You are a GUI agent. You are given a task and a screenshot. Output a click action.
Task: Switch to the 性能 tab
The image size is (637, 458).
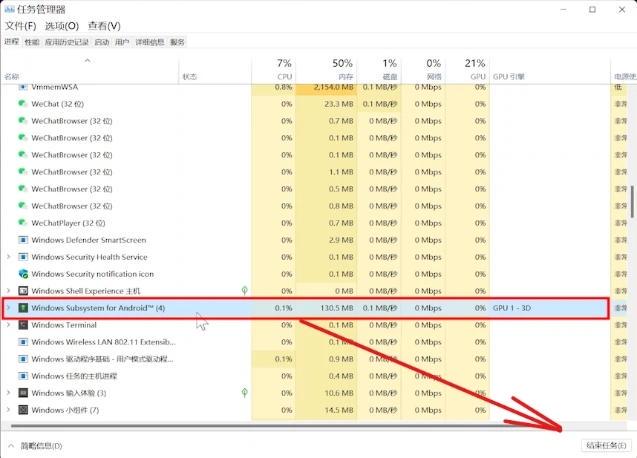coord(32,42)
